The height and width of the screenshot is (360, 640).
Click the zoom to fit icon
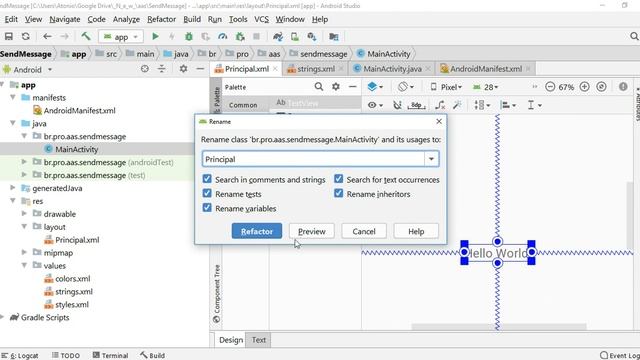601,87
